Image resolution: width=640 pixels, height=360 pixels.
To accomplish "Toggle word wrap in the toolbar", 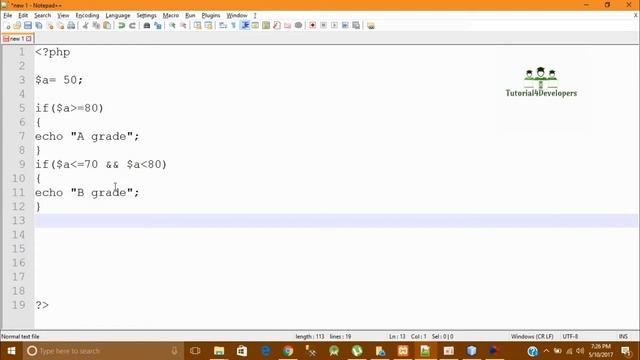I will 223,26.
